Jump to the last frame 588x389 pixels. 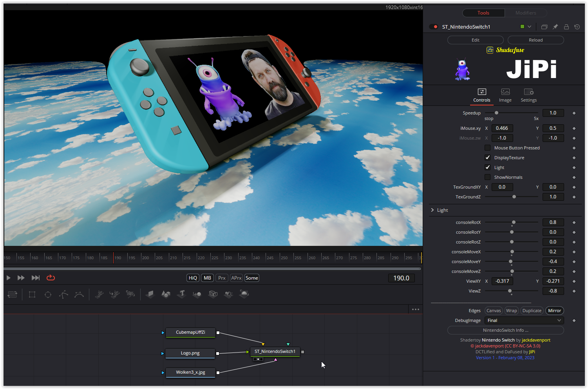point(36,278)
